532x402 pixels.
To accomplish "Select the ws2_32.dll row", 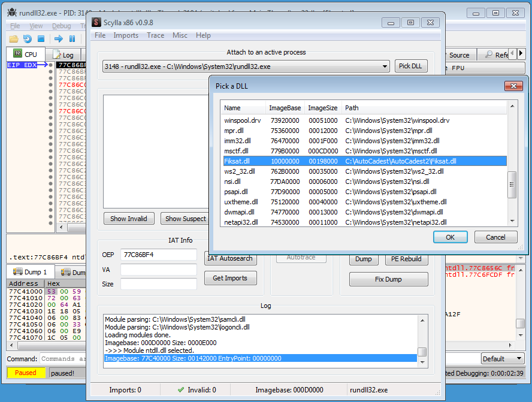I will click(365, 171).
